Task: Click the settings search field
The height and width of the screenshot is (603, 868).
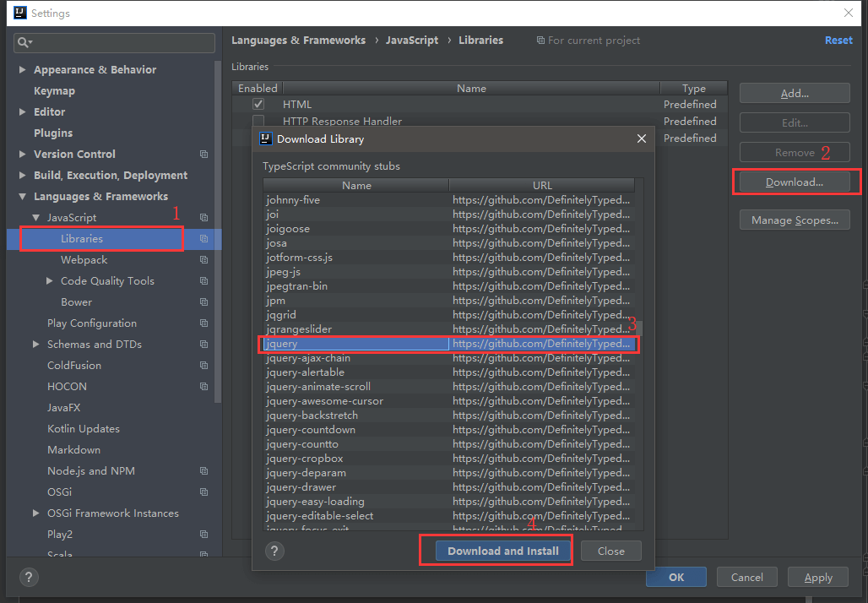Action: coord(114,42)
